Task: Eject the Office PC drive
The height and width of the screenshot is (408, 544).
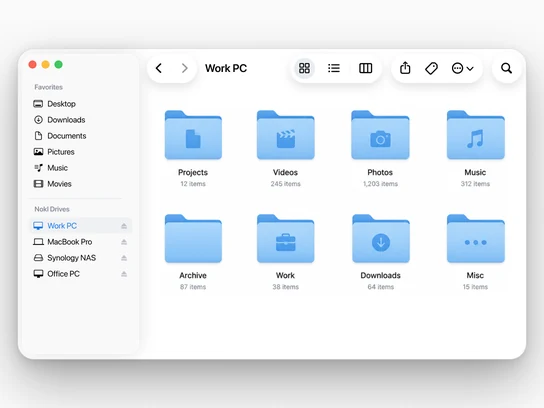Action: pyautogui.click(x=124, y=274)
